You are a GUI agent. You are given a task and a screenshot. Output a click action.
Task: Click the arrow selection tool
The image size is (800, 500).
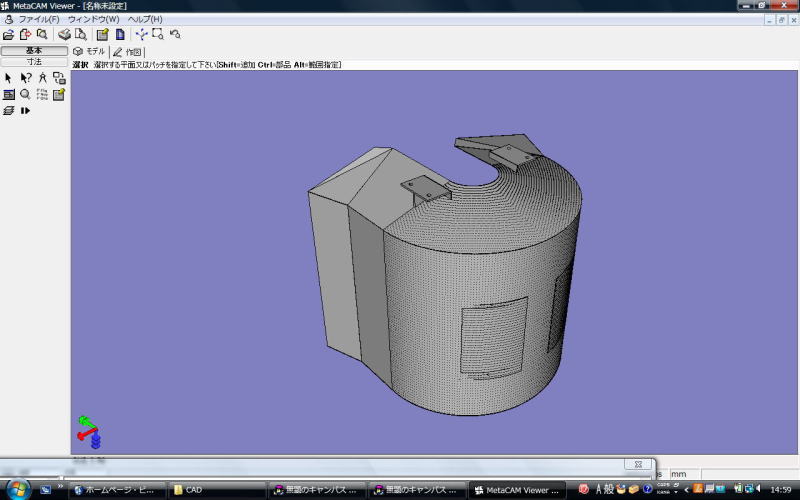tap(9, 78)
